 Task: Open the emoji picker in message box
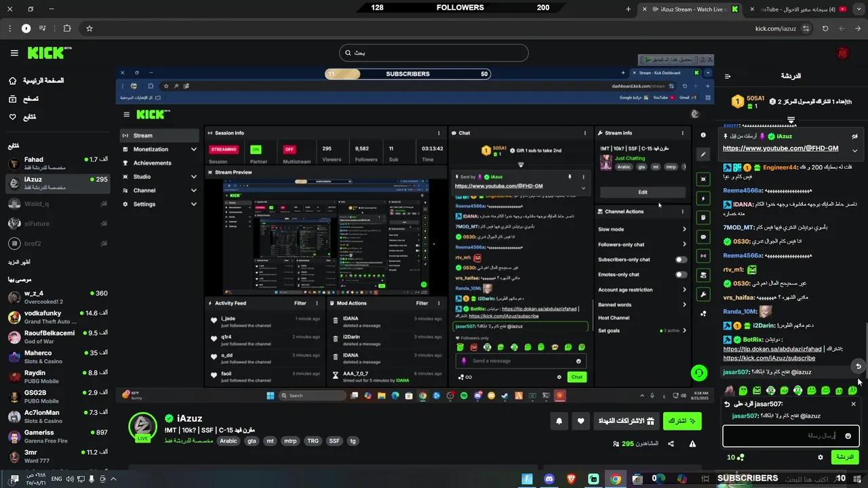[x=848, y=436]
